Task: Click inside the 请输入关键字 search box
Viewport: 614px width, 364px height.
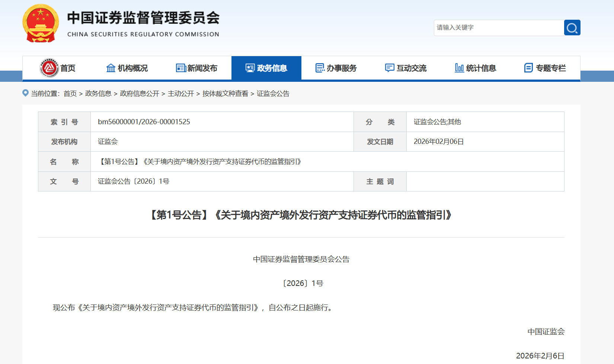Action: (x=495, y=28)
